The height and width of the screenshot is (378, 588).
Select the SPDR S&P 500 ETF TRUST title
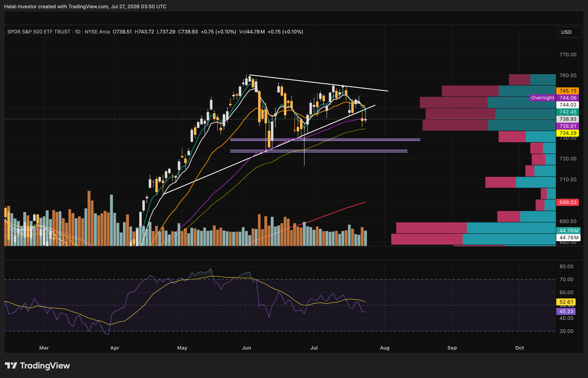39,32
